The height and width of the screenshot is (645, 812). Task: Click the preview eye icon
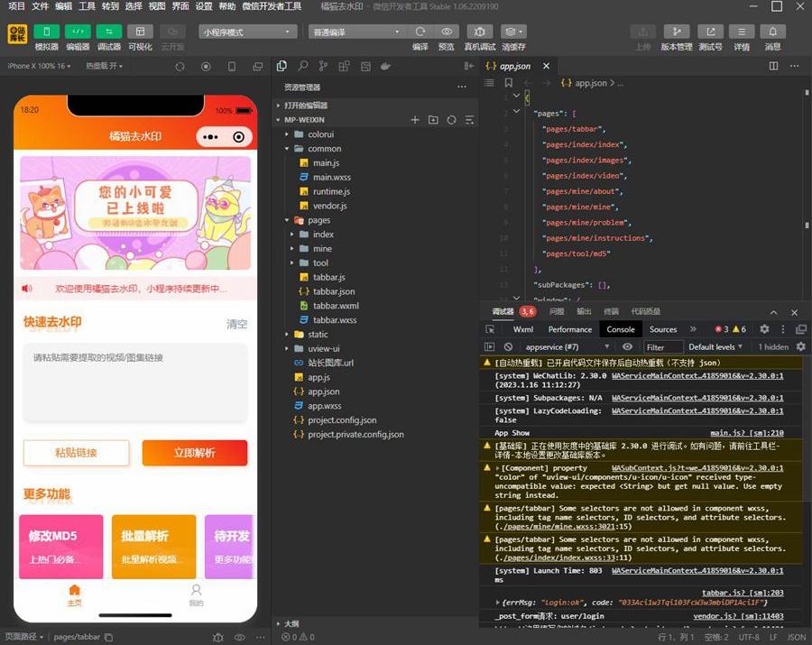point(447,32)
